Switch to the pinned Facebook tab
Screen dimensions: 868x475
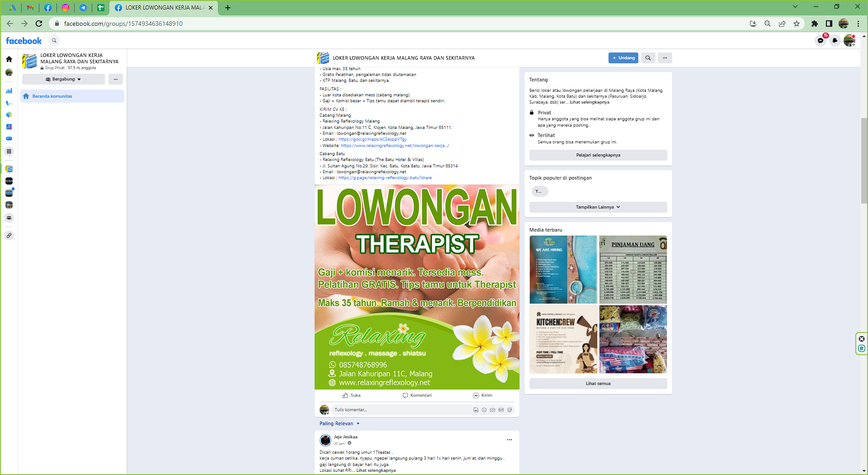click(48, 8)
